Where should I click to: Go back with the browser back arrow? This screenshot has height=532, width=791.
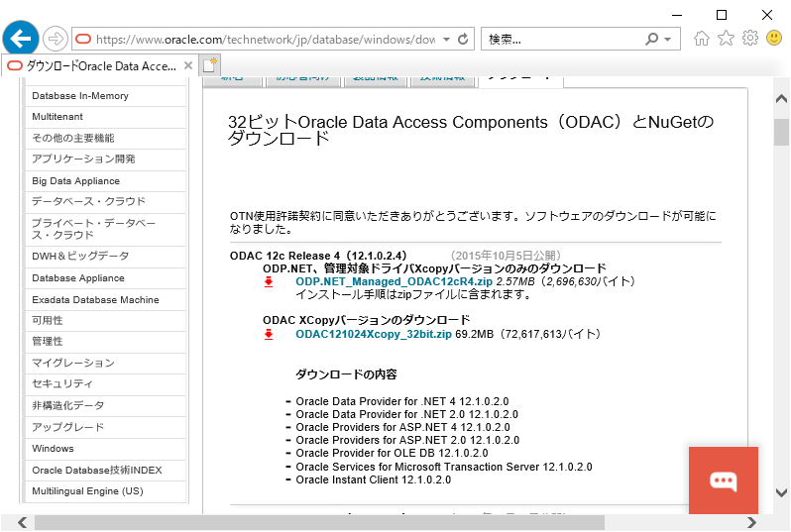[x=21, y=39]
